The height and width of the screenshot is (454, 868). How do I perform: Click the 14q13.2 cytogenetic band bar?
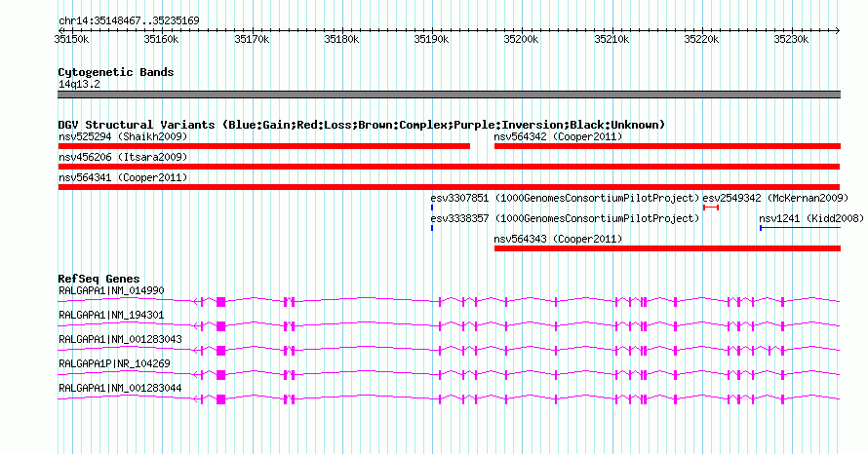click(449, 95)
